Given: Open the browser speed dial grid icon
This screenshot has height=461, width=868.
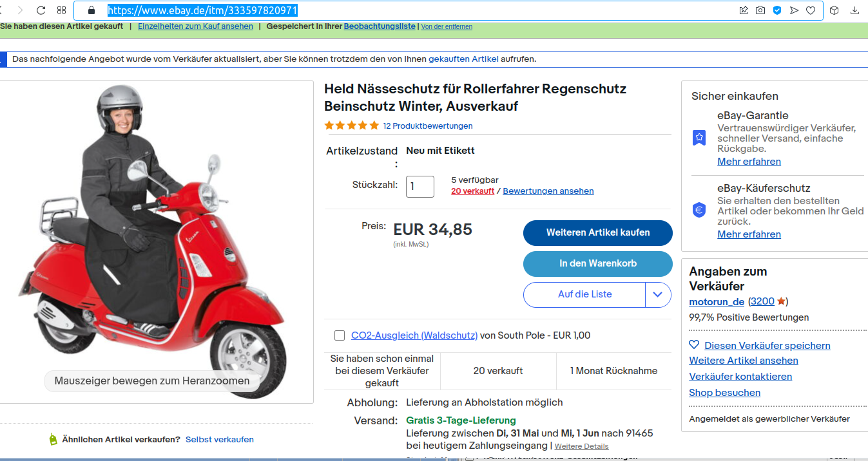Looking at the screenshot, I should [61, 10].
